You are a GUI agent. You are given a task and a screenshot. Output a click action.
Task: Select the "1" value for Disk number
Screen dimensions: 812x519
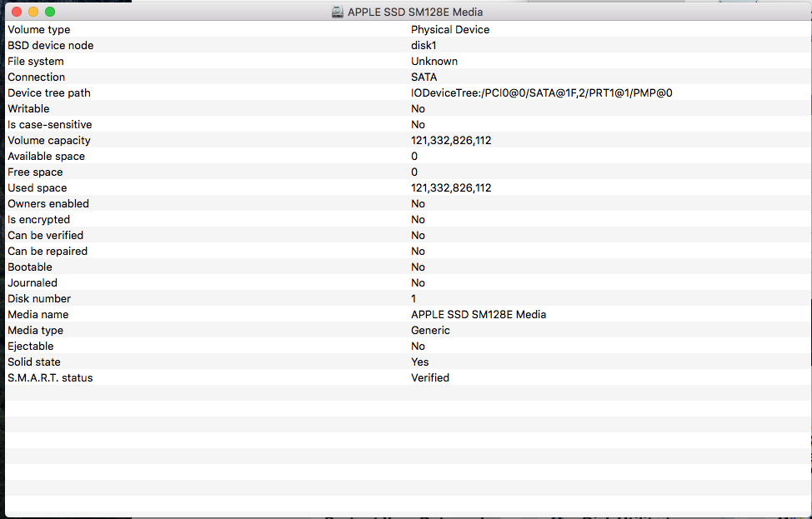pyautogui.click(x=414, y=299)
